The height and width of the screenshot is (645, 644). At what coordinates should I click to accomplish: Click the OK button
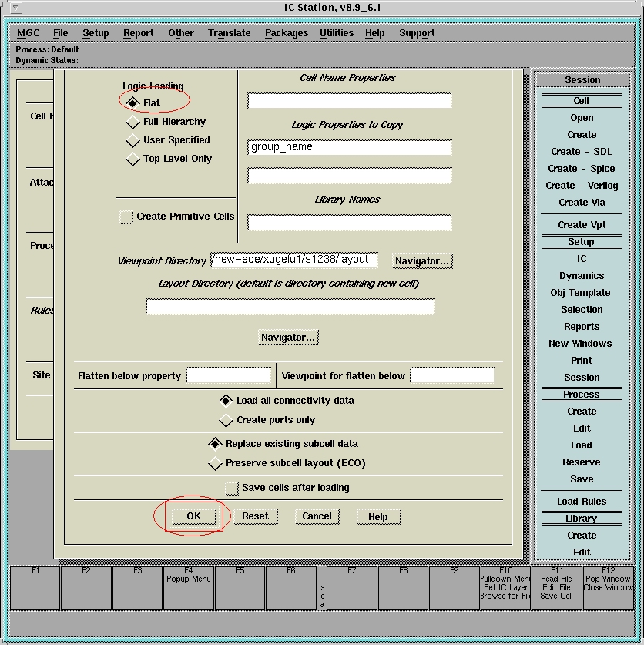[193, 516]
